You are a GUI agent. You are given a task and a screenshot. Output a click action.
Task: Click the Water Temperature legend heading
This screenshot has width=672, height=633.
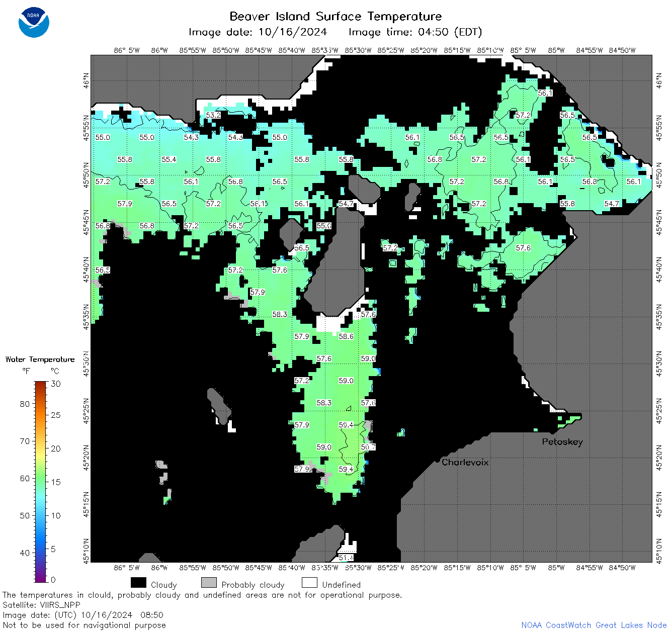(x=40, y=359)
